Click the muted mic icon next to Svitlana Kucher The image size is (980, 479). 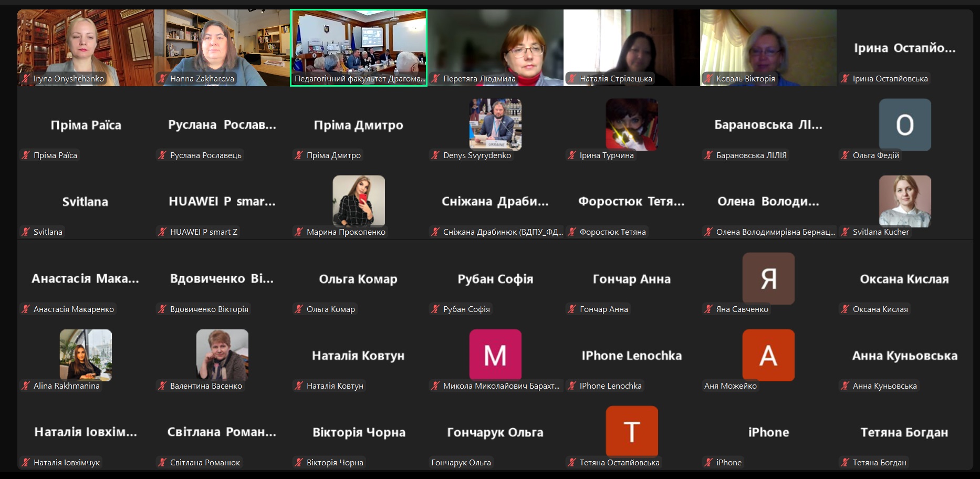point(845,232)
